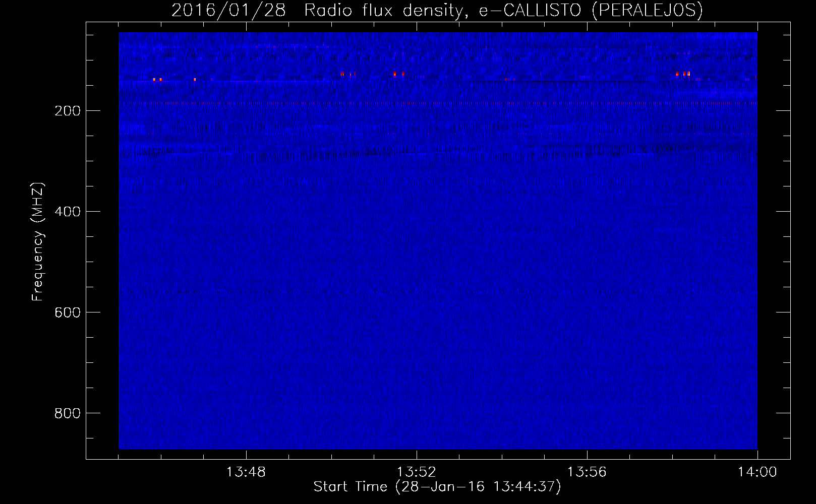Click the '13:52' time tick label
Image resolution: width=816 pixels, height=504 pixels.
click(x=417, y=472)
